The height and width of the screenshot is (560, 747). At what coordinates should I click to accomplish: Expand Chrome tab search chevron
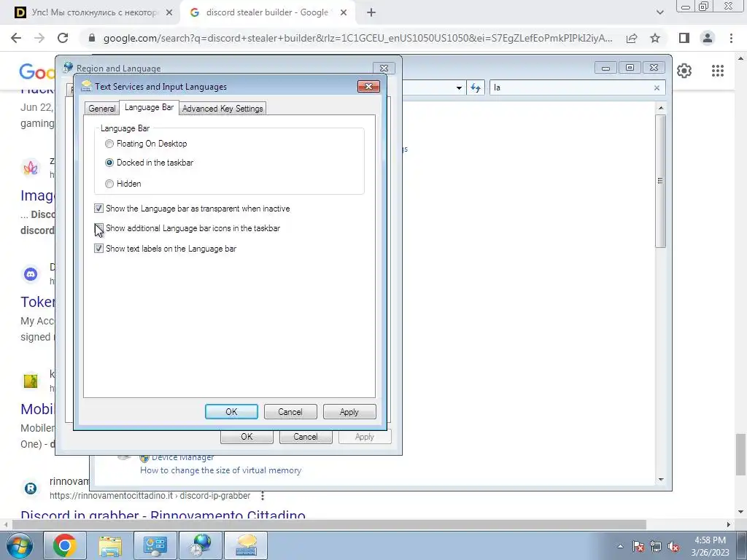(659, 13)
